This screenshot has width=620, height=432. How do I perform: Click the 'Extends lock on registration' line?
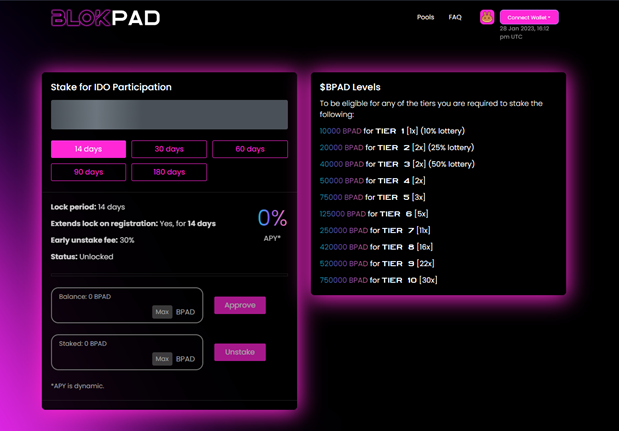133,223
